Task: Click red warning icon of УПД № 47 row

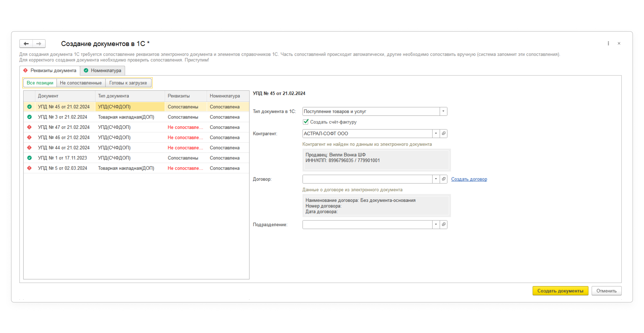Action: pos(29,127)
